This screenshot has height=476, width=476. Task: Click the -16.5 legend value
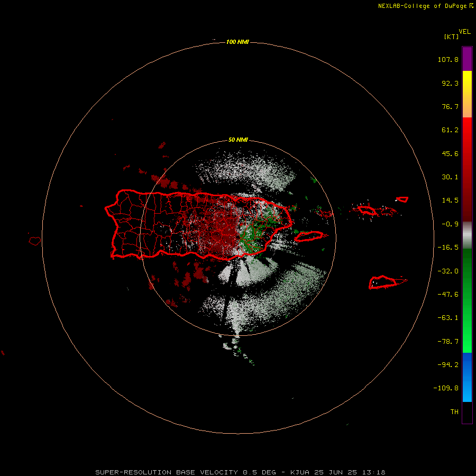(x=448, y=248)
